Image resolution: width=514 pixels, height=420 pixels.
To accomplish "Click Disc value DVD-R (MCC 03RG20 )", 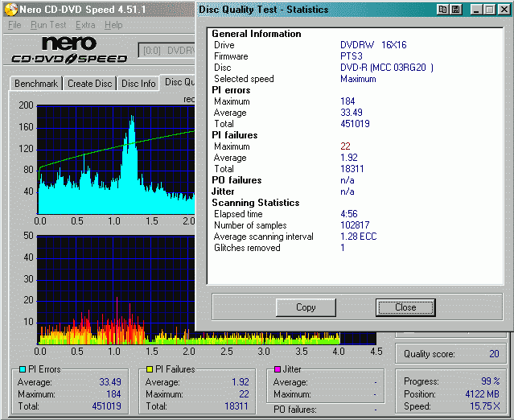I will click(387, 68).
